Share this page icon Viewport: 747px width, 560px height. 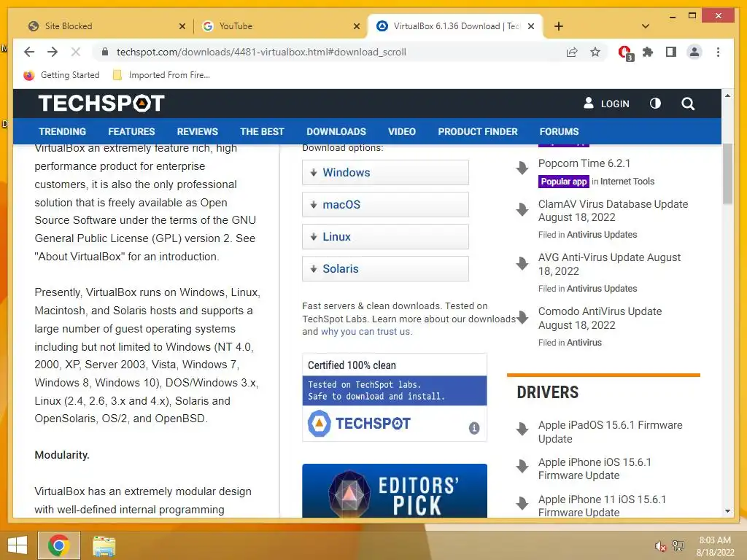572,52
